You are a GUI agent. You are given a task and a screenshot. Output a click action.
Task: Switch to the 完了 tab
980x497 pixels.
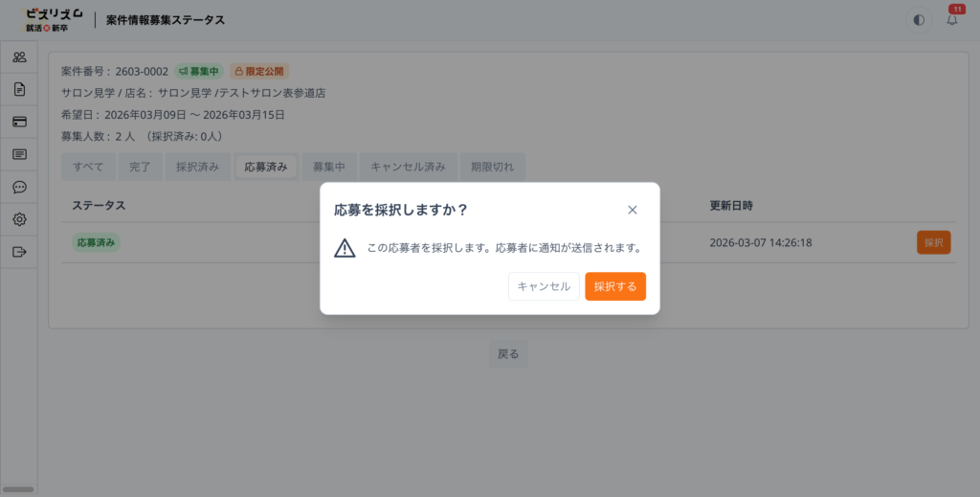(141, 167)
